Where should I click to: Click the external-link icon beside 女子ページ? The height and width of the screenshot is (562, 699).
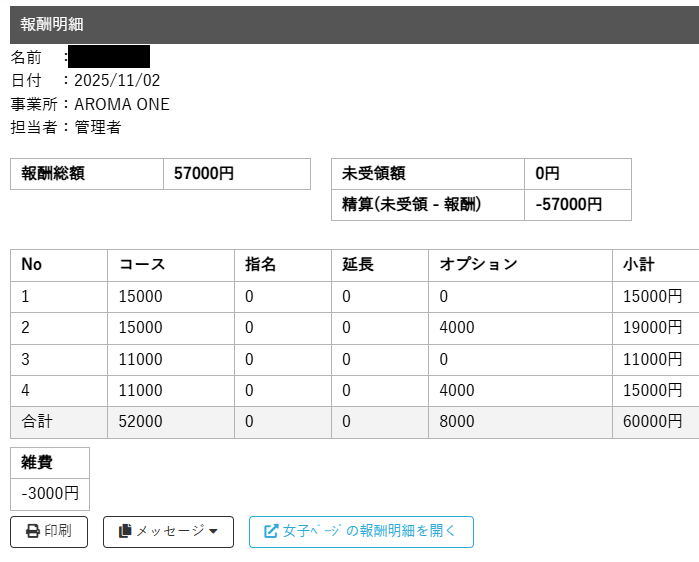(x=270, y=532)
